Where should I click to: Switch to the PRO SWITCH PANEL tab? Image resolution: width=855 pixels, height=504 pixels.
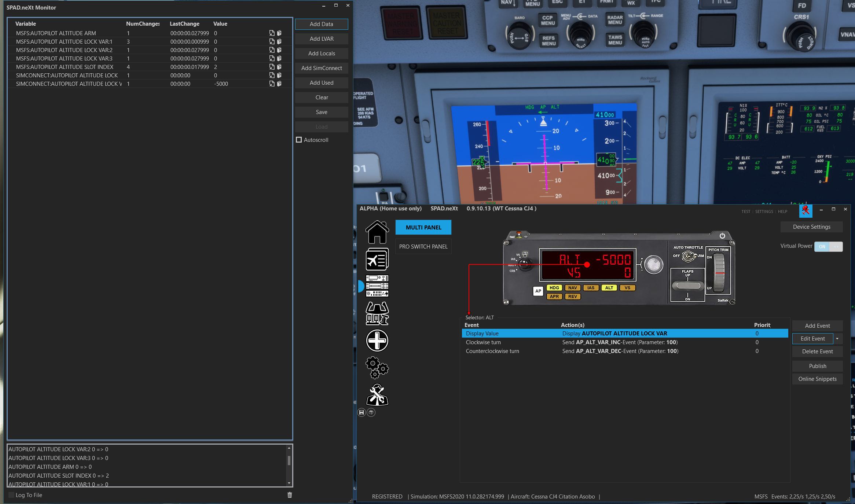(423, 246)
